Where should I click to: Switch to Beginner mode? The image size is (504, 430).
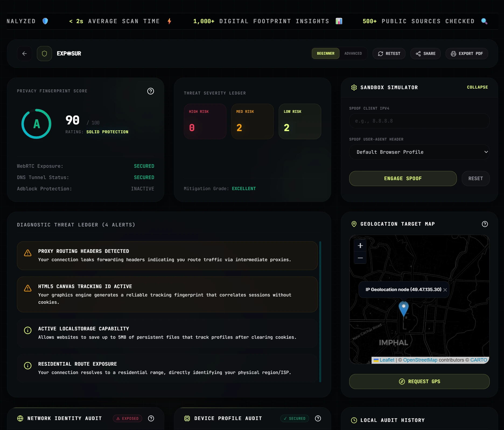(325, 54)
